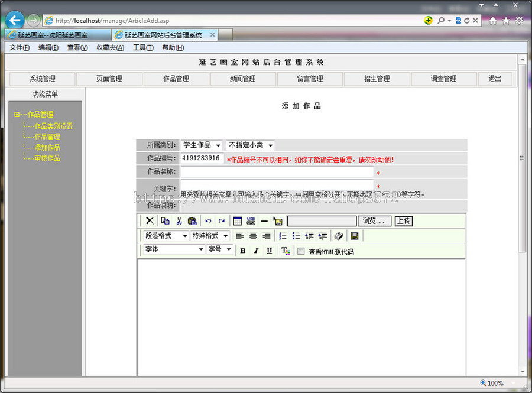Click the 上传 upload button

pyautogui.click(x=404, y=220)
